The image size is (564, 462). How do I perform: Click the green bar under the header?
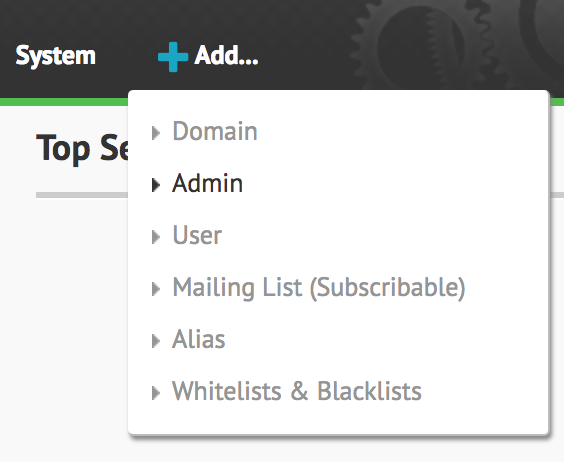pyautogui.click(x=64, y=102)
